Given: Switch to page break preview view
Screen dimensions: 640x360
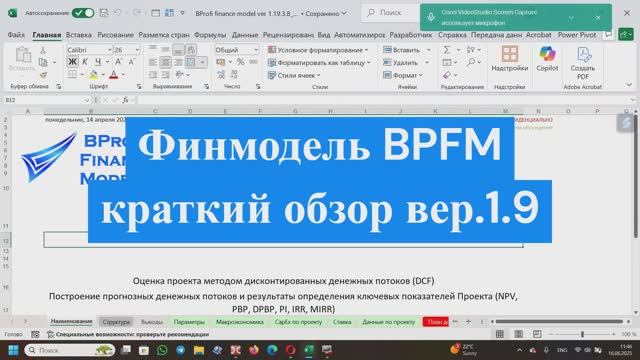Looking at the screenshot, I should [x=537, y=334].
